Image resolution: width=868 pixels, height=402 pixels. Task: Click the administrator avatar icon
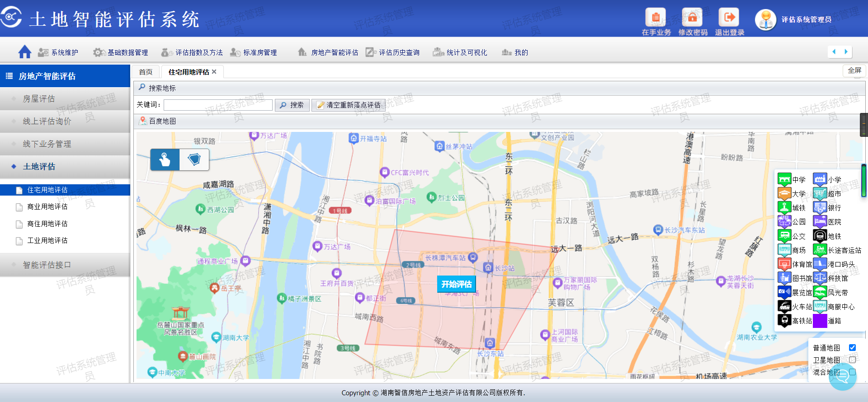[x=765, y=20]
